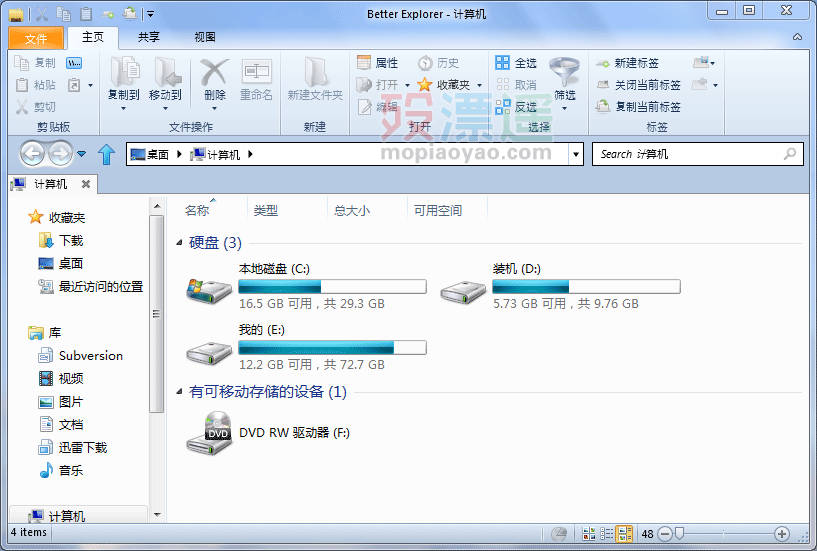Viewport: 817px width, 551px height.
Task: Sort by 可用空间 column header
Action: (438, 211)
